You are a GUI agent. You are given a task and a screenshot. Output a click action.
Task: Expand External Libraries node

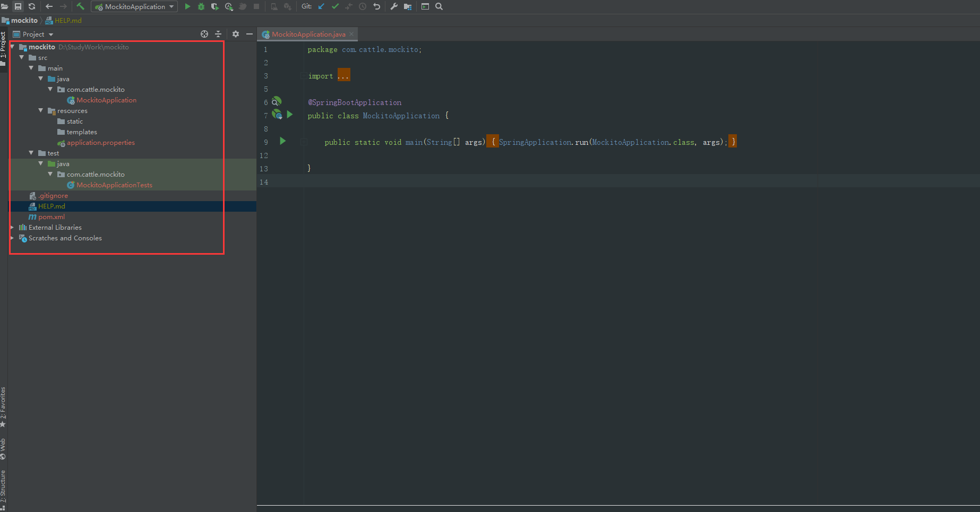click(12, 227)
